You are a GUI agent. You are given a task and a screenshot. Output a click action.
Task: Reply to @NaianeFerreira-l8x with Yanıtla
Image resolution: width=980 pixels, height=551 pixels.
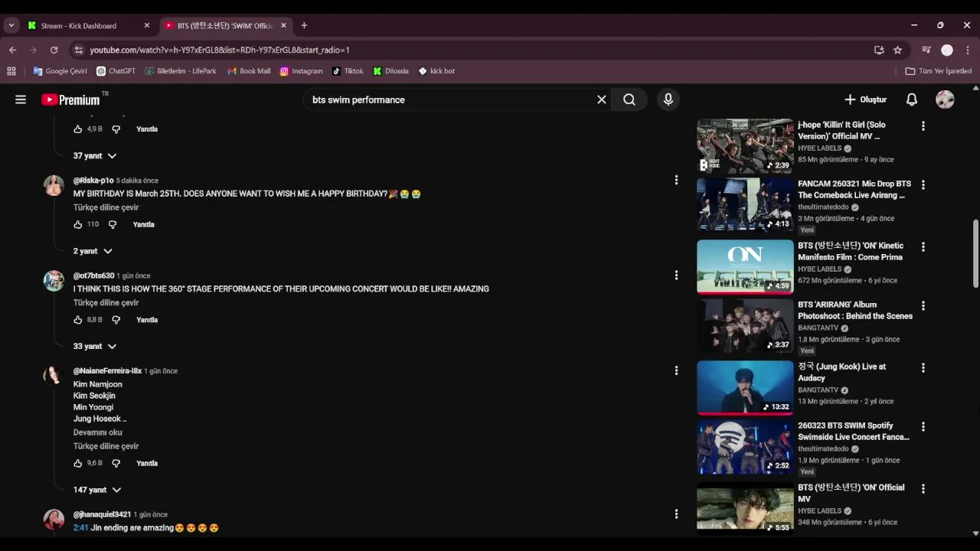click(147, 463)
